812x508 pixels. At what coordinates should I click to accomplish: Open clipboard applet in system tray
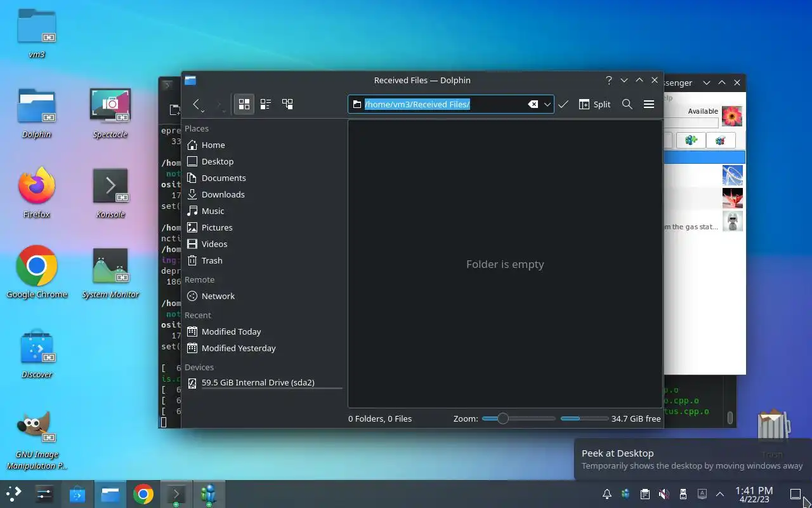point(645,494)
